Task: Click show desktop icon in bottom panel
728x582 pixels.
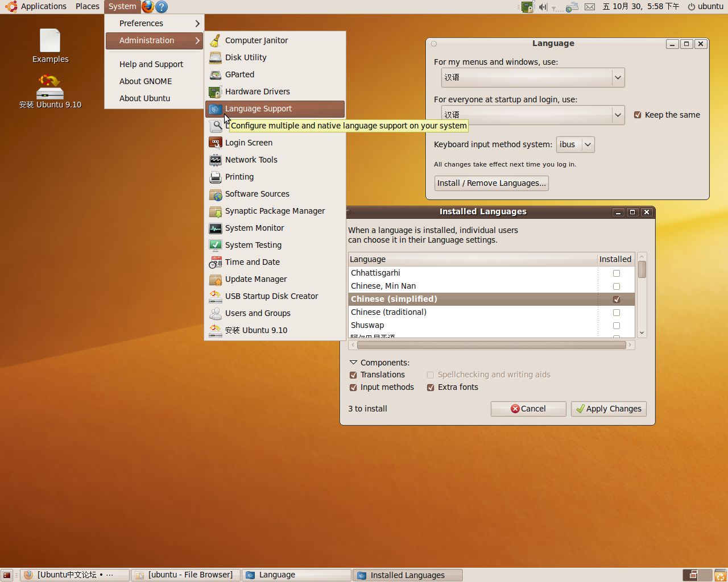Action: 7,575
